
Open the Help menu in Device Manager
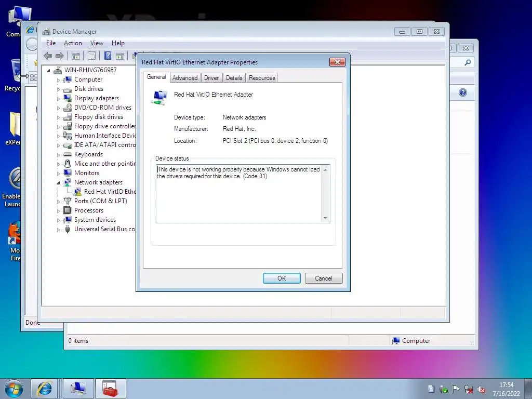tap(118, 43)
